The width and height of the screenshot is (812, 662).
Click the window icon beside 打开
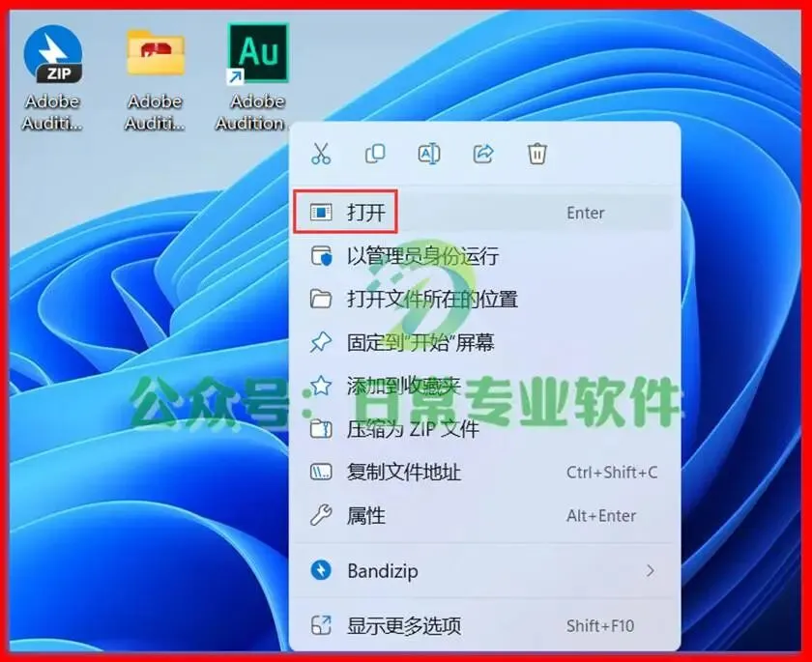pos(321,213)
